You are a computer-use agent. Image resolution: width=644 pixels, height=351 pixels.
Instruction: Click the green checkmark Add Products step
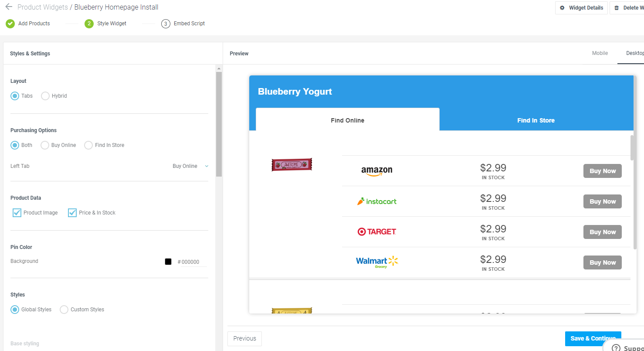pyautogui.click(x=10, y=24)
